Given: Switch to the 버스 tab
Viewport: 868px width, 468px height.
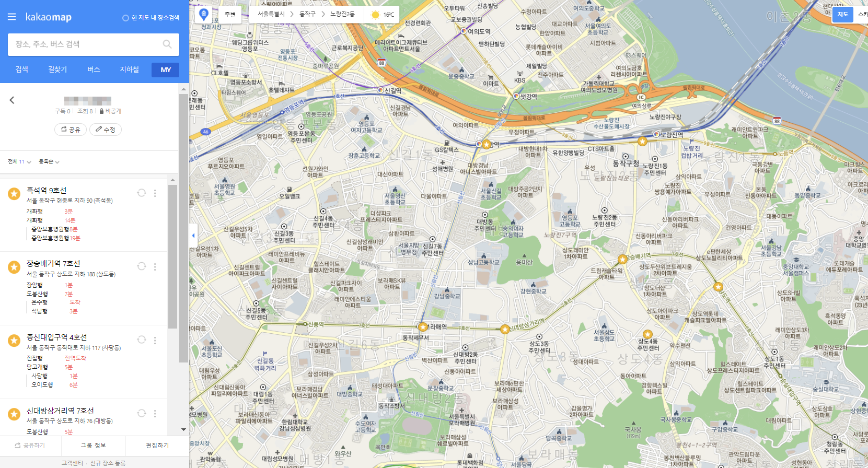Looking at the screenshot, I should pyautogui.click(x=94, y=69).
